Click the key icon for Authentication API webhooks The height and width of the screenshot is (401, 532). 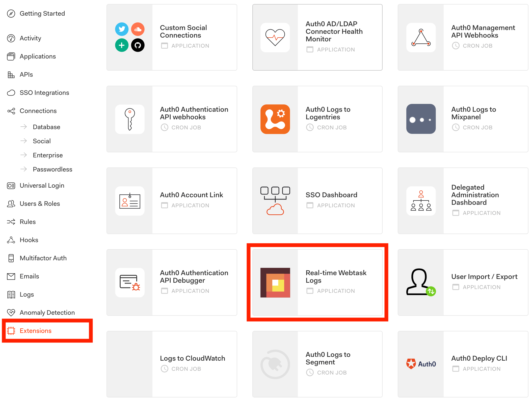130,119
